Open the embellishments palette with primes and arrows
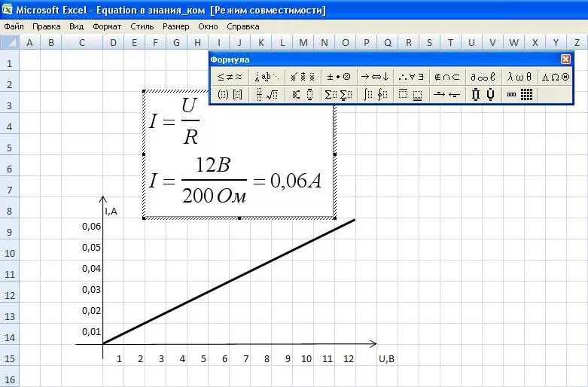The image size is (588, 387). pyautogui.click(x=303, y=77)
